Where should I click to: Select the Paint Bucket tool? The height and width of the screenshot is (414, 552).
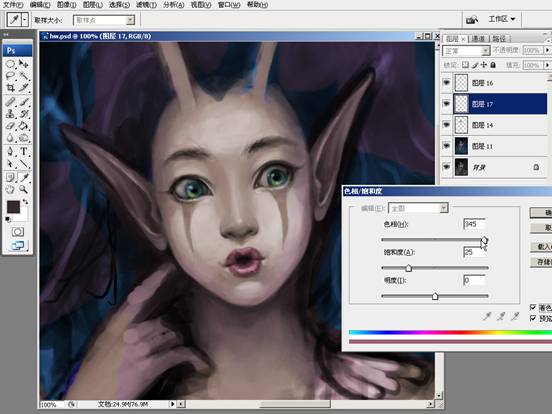[24, 126]
